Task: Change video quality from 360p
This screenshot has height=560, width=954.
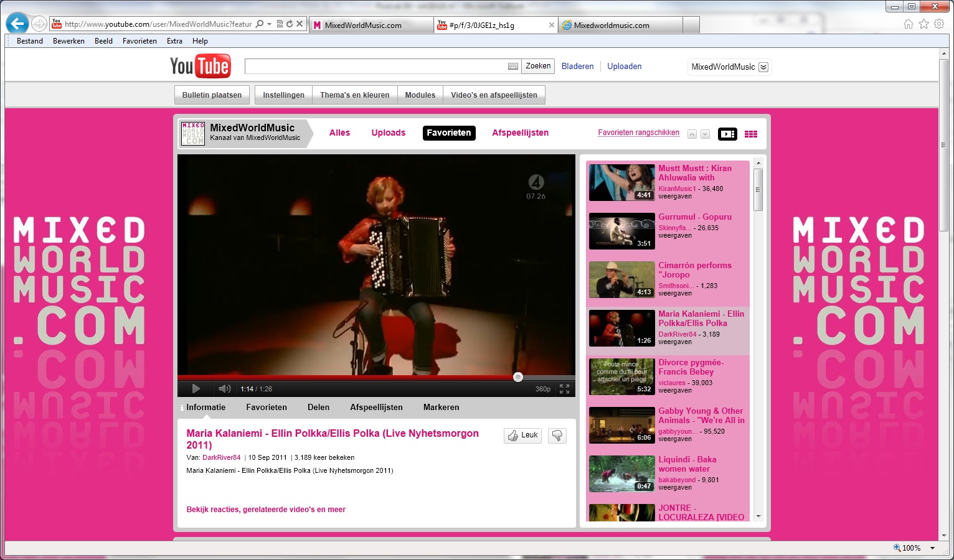Action: 543,389
